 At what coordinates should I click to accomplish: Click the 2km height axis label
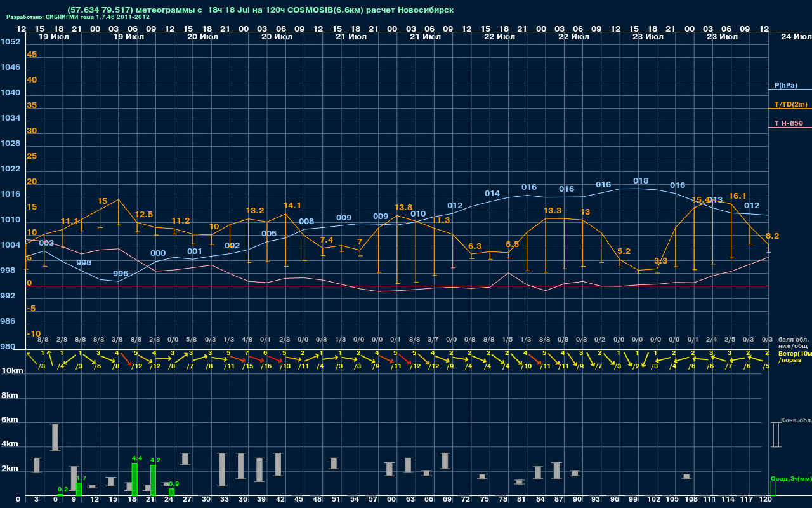pyautogui.click(x=10, y=469)
